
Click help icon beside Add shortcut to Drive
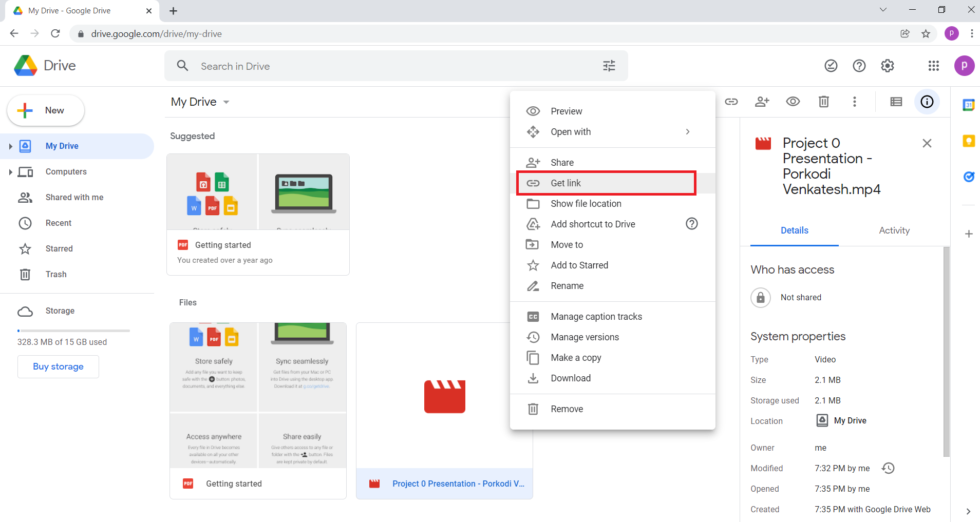point(691,224)
